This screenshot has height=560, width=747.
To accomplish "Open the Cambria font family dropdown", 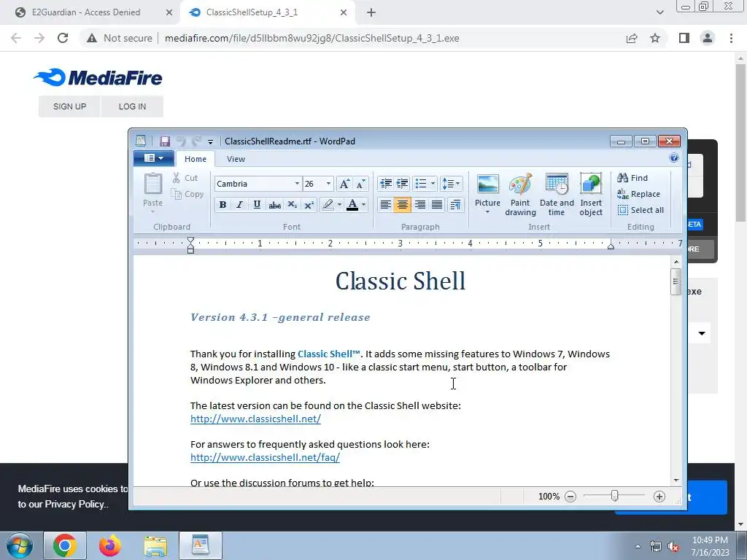I will (x=297, y=184).
